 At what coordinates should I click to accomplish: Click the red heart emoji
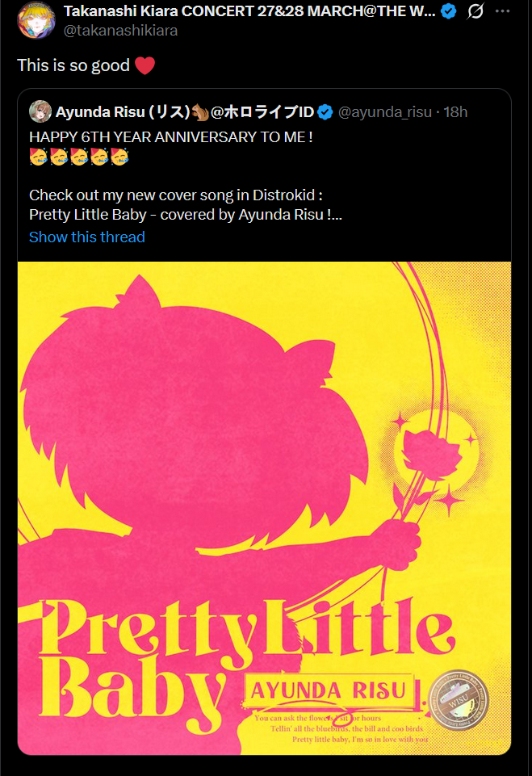(x=145, y=65)
